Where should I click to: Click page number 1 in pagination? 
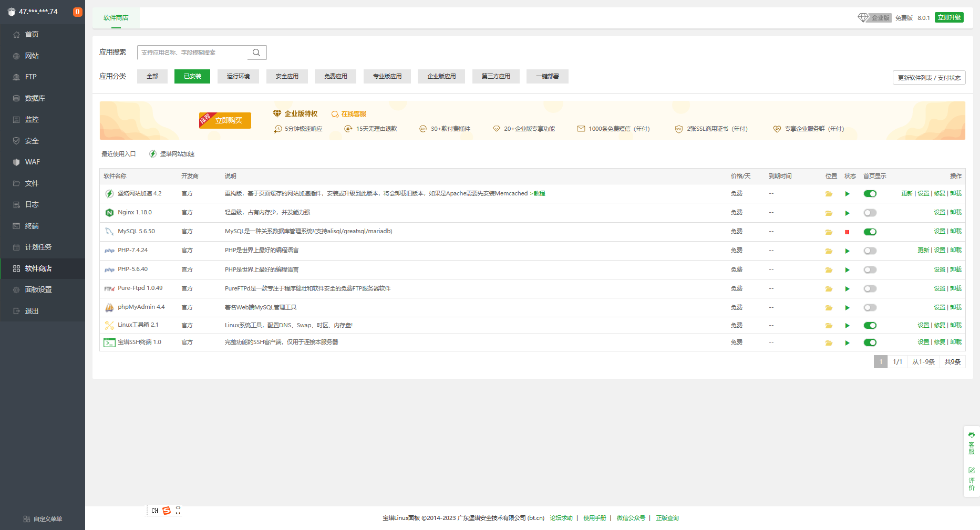tap(881, 362)
